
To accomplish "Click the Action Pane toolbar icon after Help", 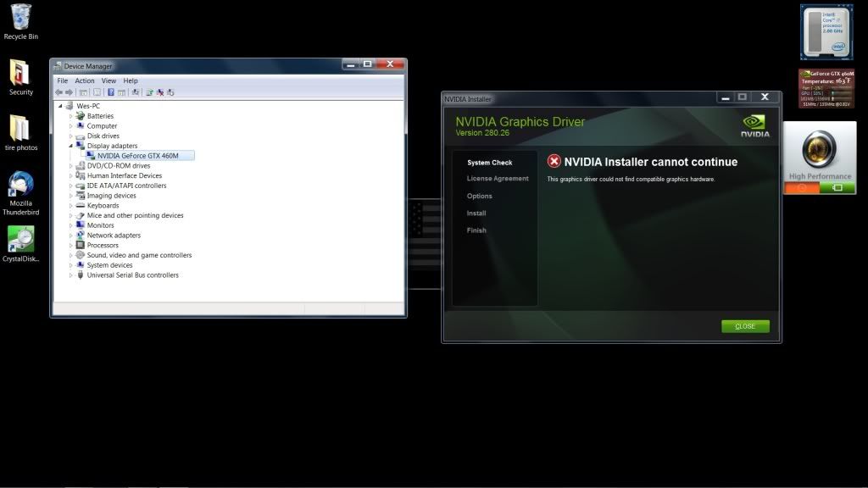I will pyautogui.click(x=121, y=92).
